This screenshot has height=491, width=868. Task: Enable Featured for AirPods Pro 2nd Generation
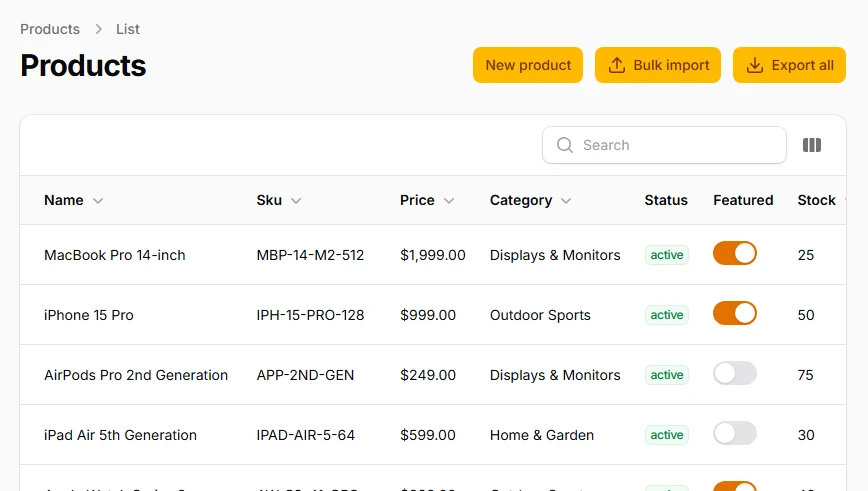(x=735, y=373)
